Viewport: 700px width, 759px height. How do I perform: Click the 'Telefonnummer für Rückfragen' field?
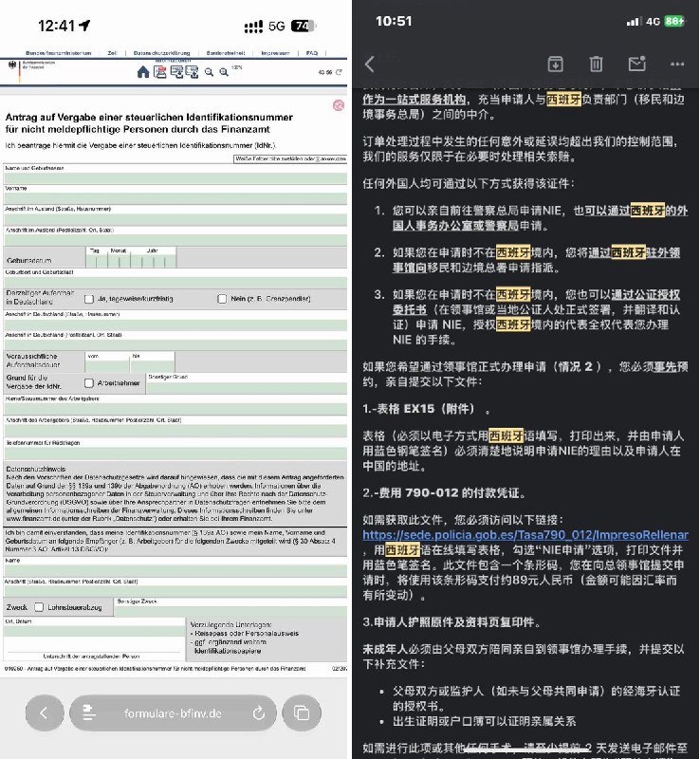175,454
